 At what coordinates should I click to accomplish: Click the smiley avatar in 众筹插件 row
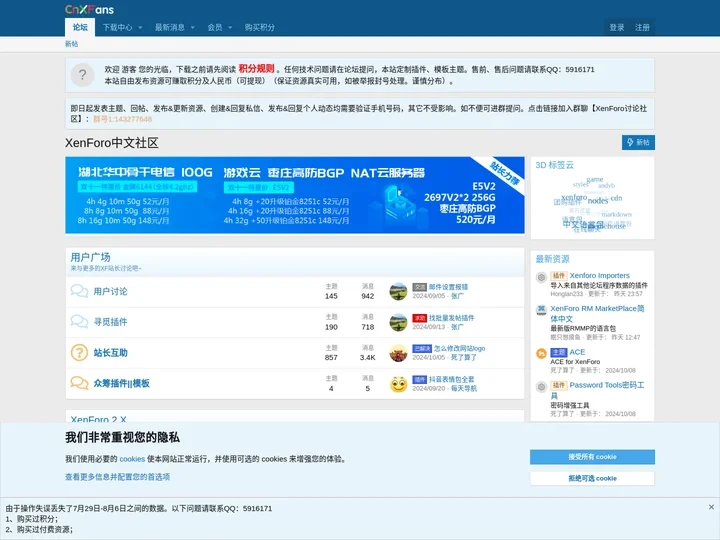point(398,384)
